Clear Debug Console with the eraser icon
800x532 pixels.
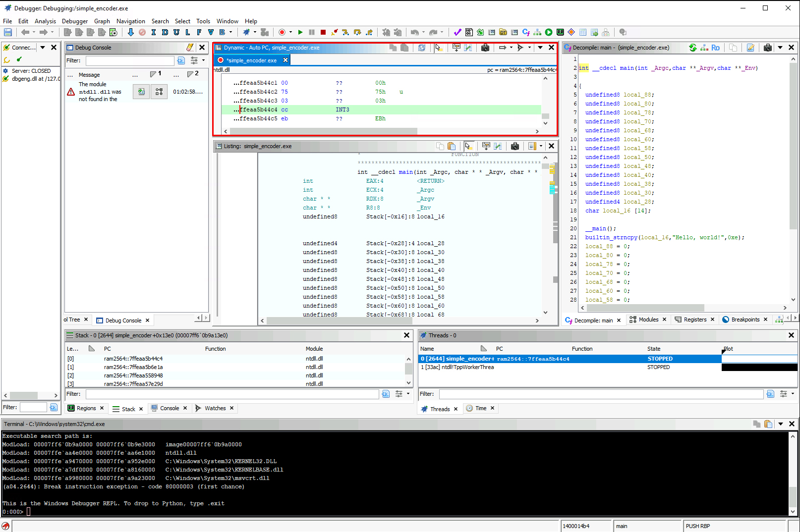pos(190,48)
